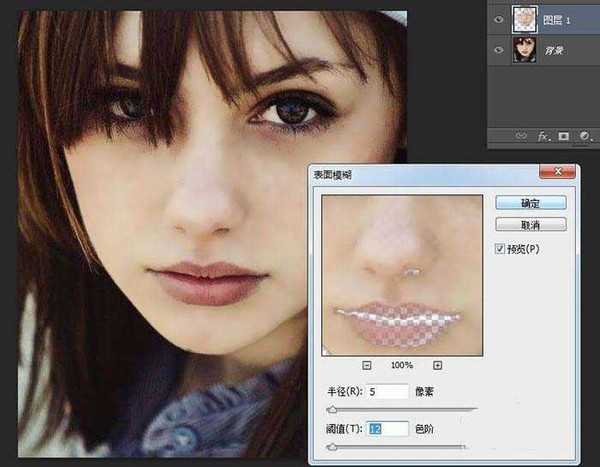Zoom out preview with minus button

pos(367,366)
